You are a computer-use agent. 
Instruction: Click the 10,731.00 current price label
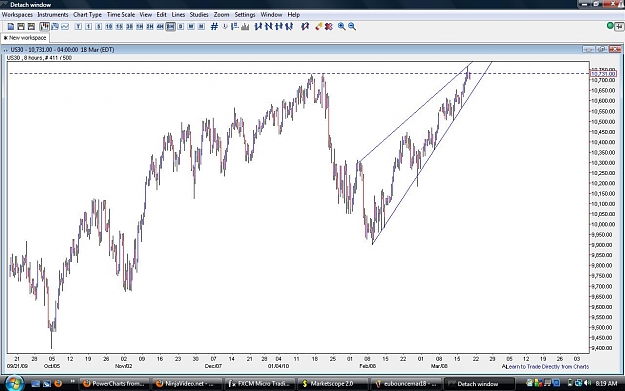603,74
